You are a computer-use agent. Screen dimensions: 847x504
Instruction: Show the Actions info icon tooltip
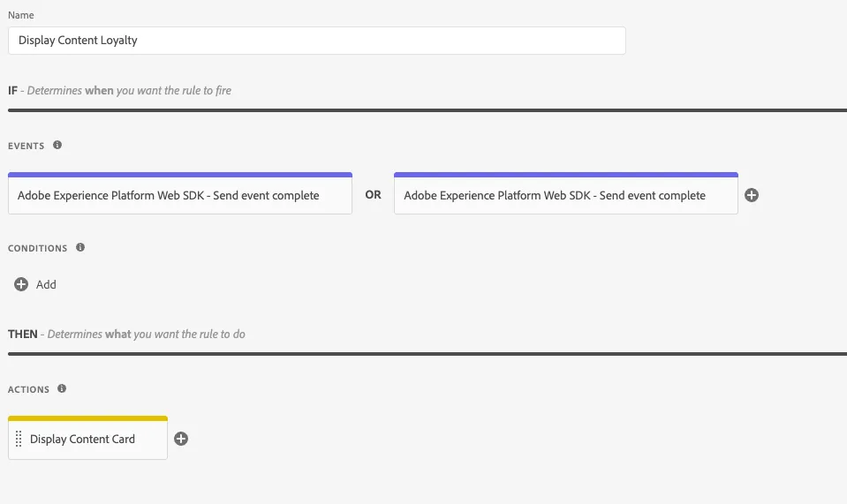pos(62,388)
